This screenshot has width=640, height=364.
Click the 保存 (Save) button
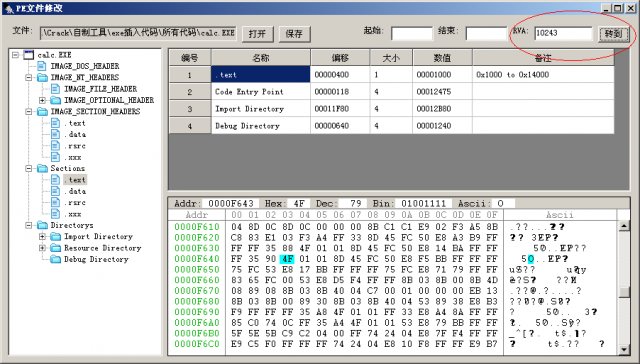[x=294, y=34]
